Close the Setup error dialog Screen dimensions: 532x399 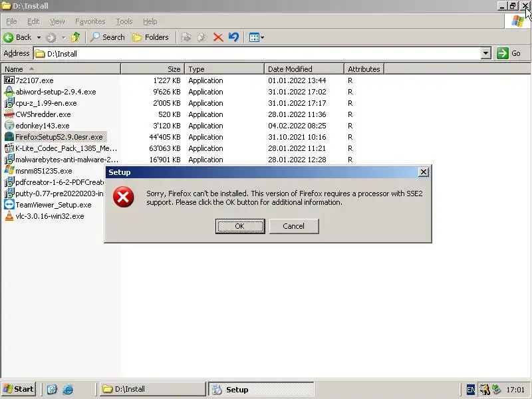pyautogui.click(x=424, y=172)
